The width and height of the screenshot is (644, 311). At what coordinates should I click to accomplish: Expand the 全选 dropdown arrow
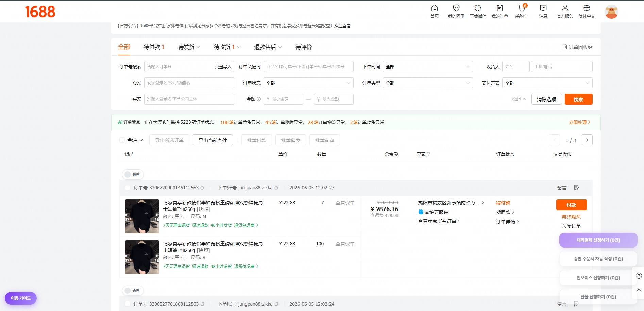[x=141, y=140]
